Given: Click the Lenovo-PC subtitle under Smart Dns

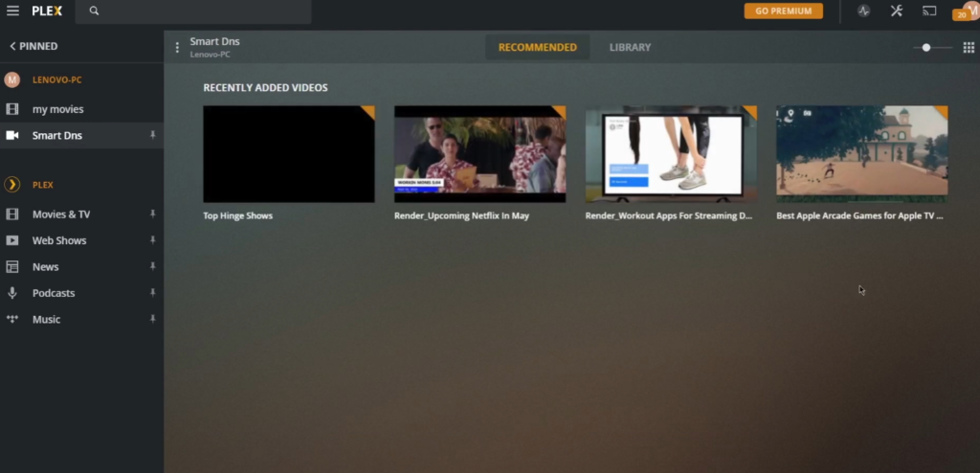Looking at the screenshot, I should point(210,56).
